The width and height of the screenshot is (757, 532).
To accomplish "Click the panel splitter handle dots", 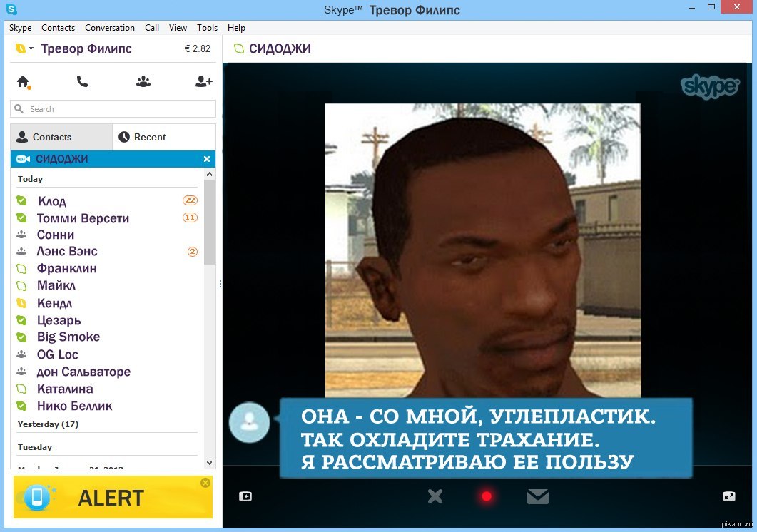I will [x=220, y=284].
